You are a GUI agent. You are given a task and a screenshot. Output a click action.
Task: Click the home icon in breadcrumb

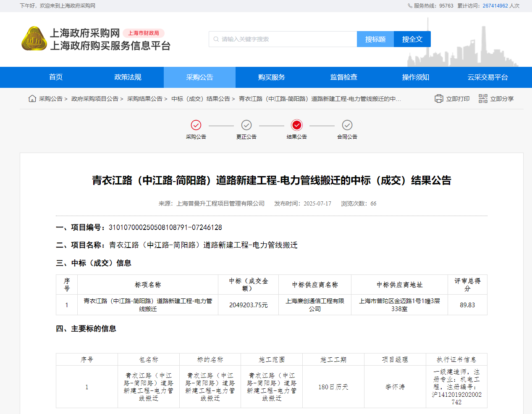(x=32, y=99)
